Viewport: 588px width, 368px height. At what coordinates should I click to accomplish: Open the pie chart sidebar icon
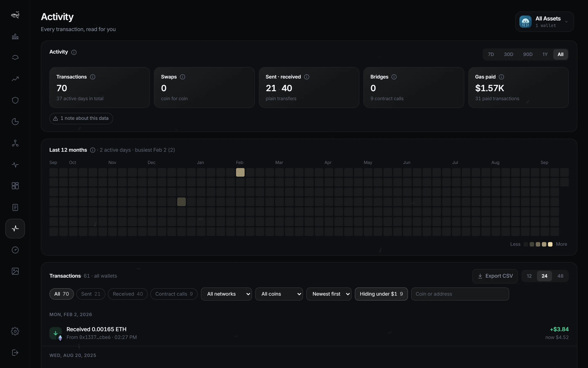(15, 122)
